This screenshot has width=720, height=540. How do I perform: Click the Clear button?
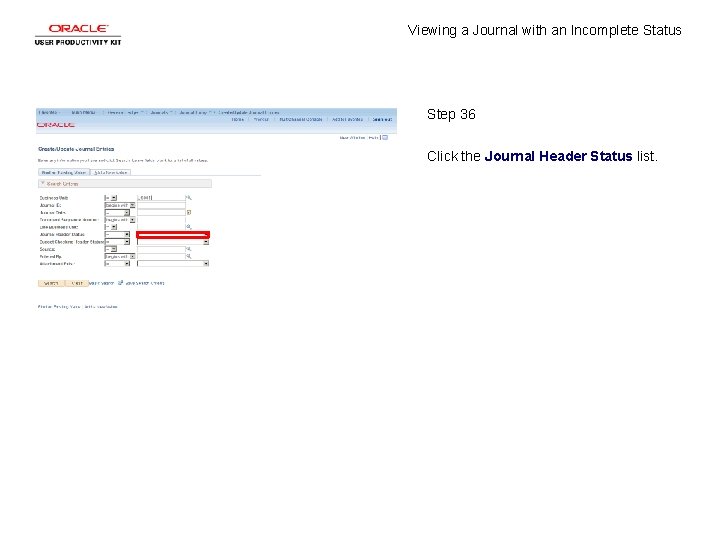click(x=77, y=283)
